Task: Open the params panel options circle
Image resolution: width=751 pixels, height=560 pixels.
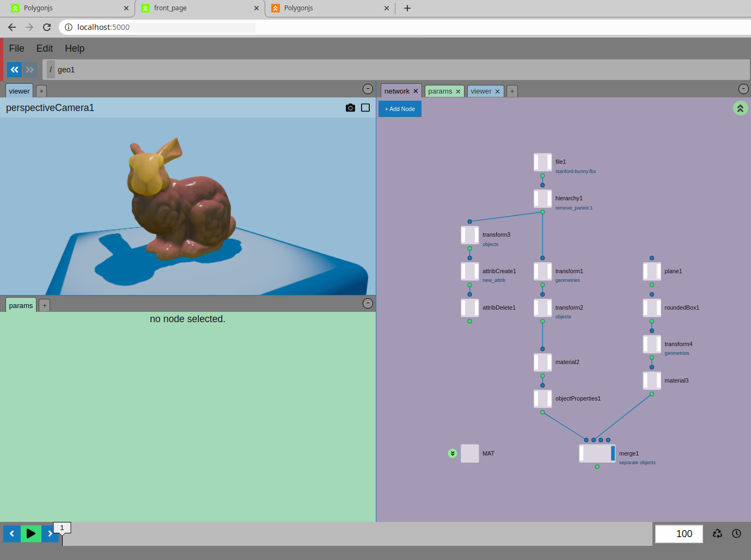Action: [x=368, y=303]
